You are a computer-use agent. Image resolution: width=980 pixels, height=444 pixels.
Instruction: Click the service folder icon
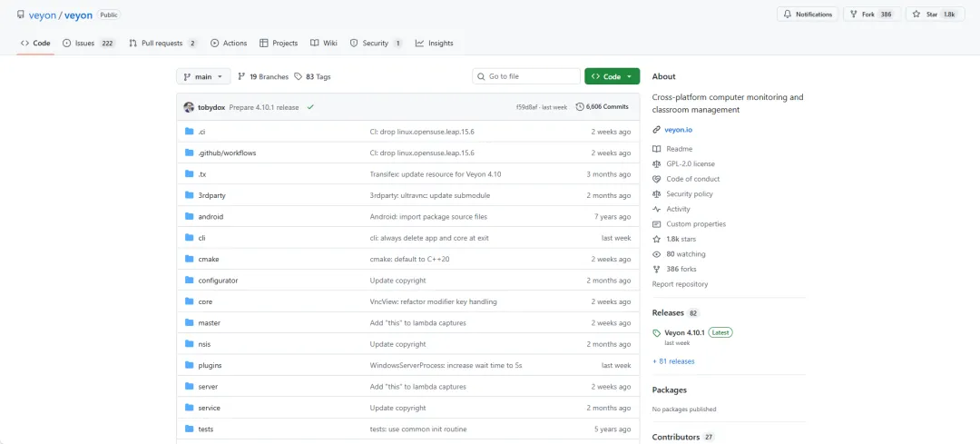pos(190,408)
